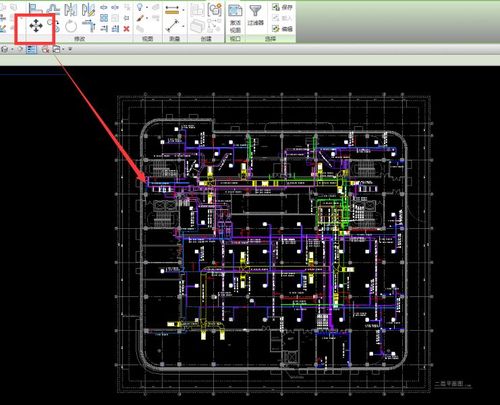The image size is (500, 405).
Task: Select the Array tool
Action: pyautogui.click(x=104, y=18)
